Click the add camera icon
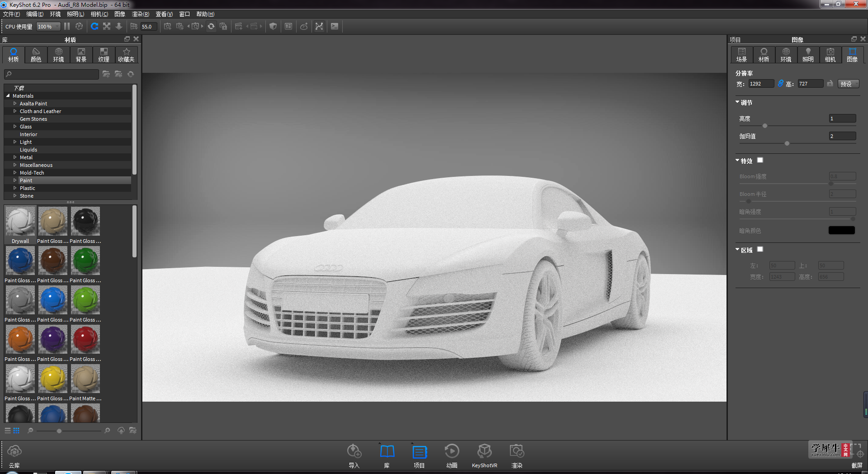 [x=168, y=26]
